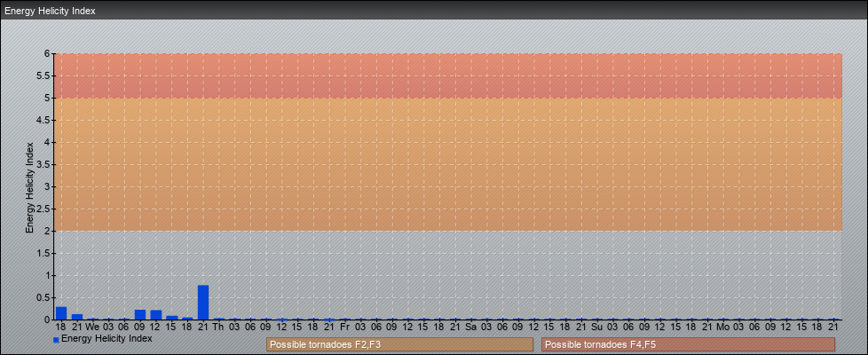Click the Su day label on the time axis
The image size is (868, 355).
596,327
